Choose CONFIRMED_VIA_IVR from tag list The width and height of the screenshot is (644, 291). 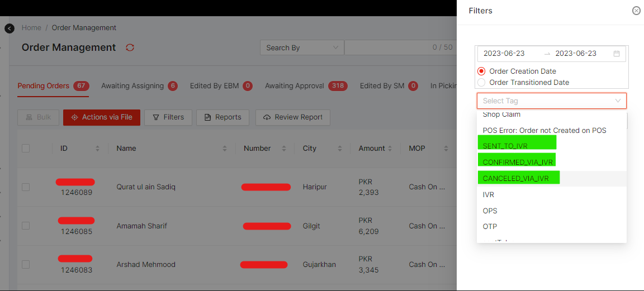pyautogui.click(x=518, y=163)
